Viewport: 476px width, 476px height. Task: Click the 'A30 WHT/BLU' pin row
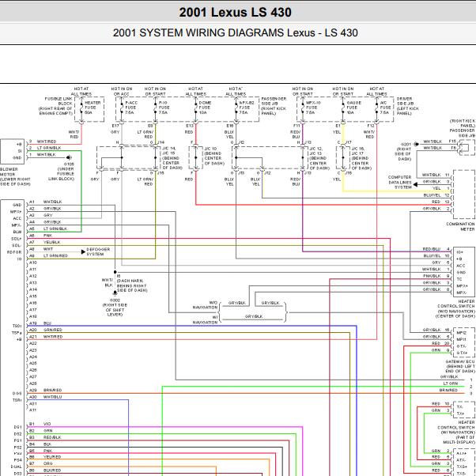point(46,397)
